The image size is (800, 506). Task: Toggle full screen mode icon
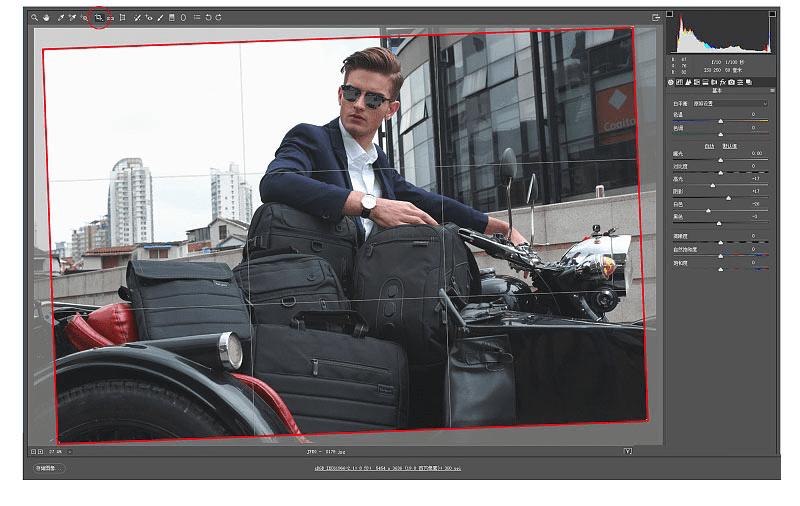pyautogui.click(x=656, y=17)
